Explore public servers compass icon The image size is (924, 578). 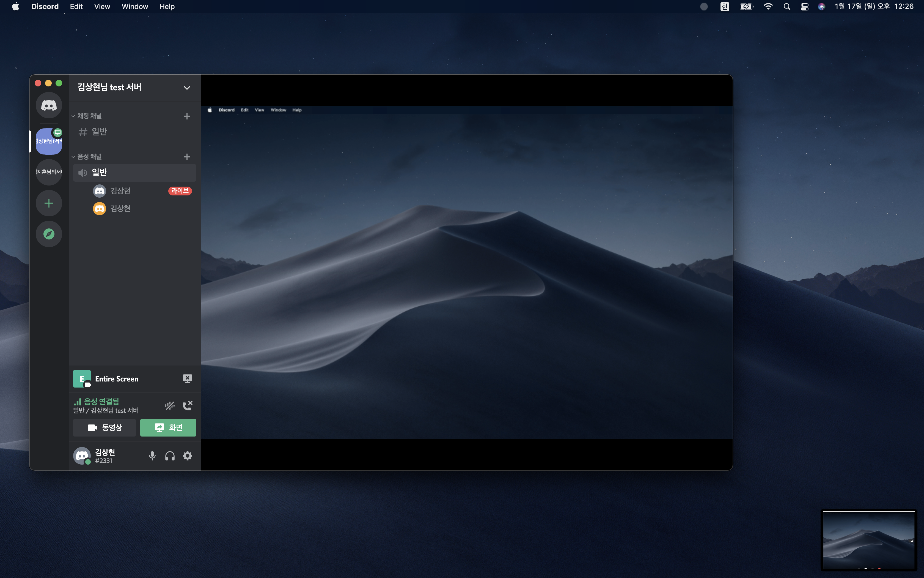(x=49, y=234)
